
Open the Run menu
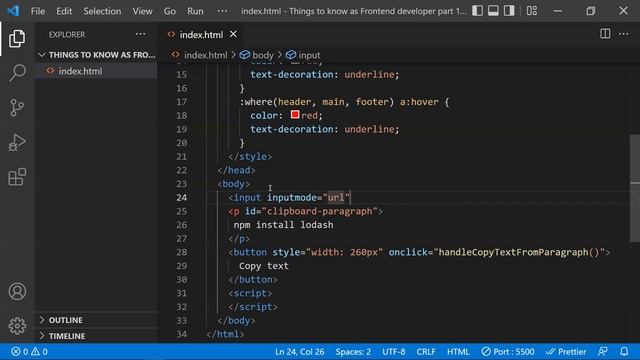tap(195, 11)
